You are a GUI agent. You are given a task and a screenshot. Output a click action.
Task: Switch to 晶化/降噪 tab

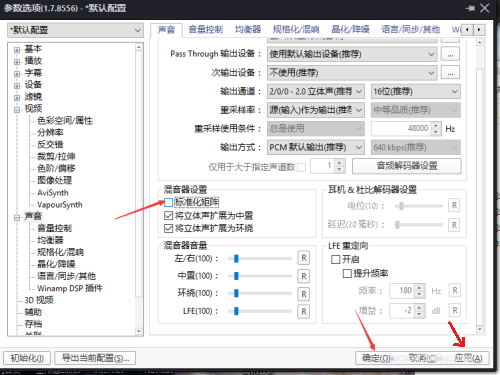pos(350,30)
